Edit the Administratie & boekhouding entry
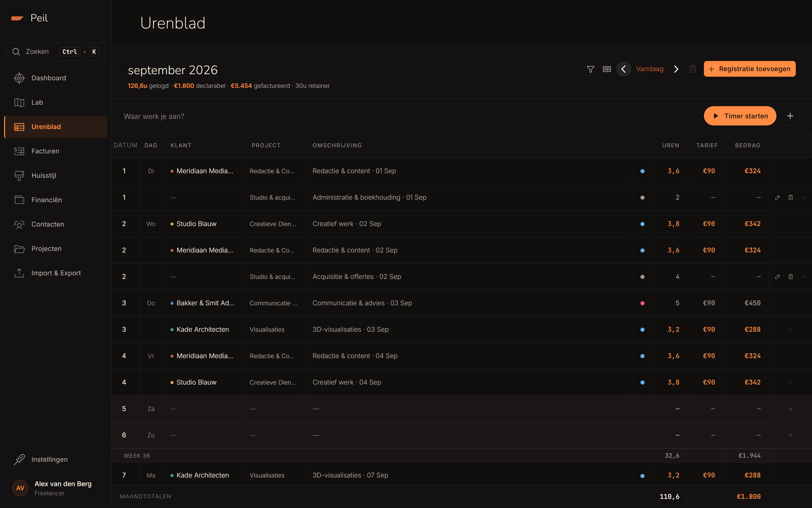Viewport: 812px width, 508px height. (777, 198)
